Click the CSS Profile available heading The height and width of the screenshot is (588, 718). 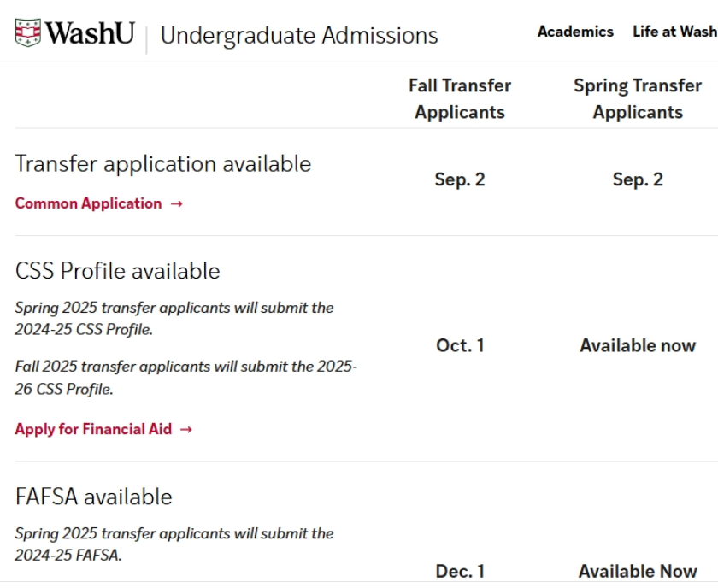(117, 271)
